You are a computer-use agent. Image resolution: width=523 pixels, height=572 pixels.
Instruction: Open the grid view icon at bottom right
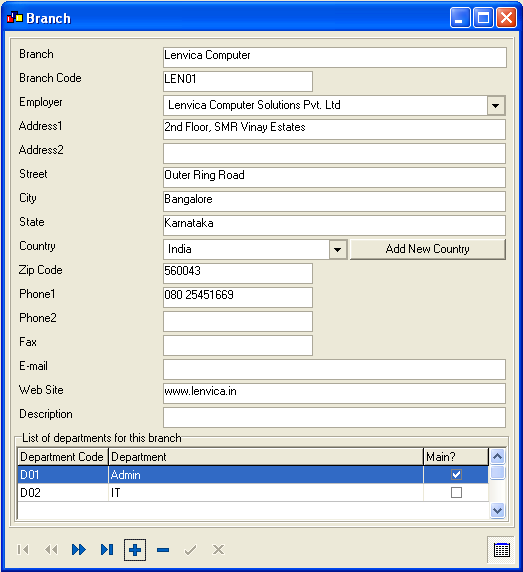tap(501, 550)
